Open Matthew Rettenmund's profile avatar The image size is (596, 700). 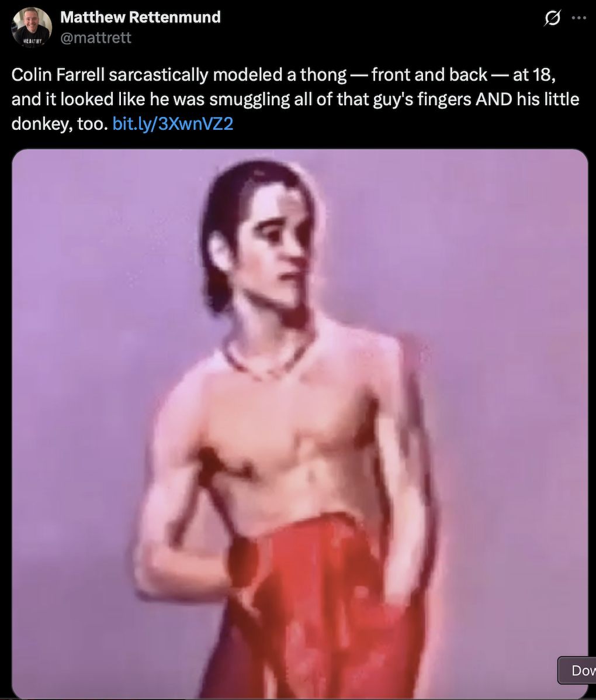click(31, 27)
